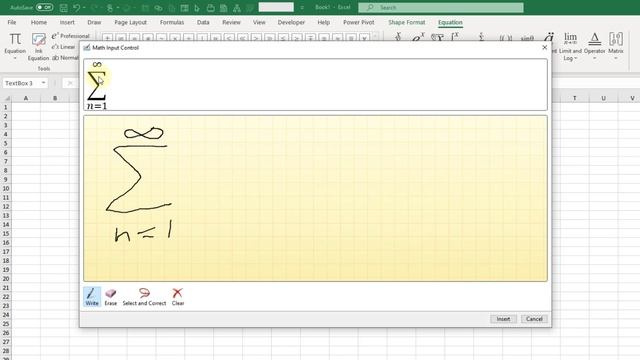Click the Excel Search box
The width and height of the screenshot is (640, 360).
pyautogui.click(x=441, y=7)
